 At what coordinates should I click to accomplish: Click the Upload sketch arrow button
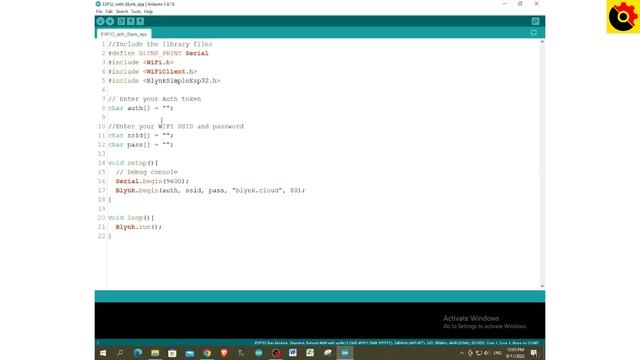point(110,21)
